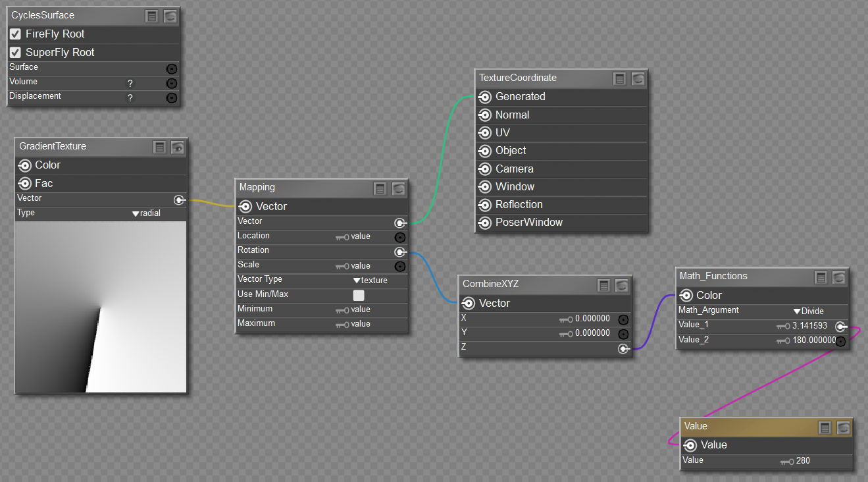Click the Surface input socket on CyclesSurface
Image resolution: width=868 pixels, height=482 pixels.
(172, 68)
